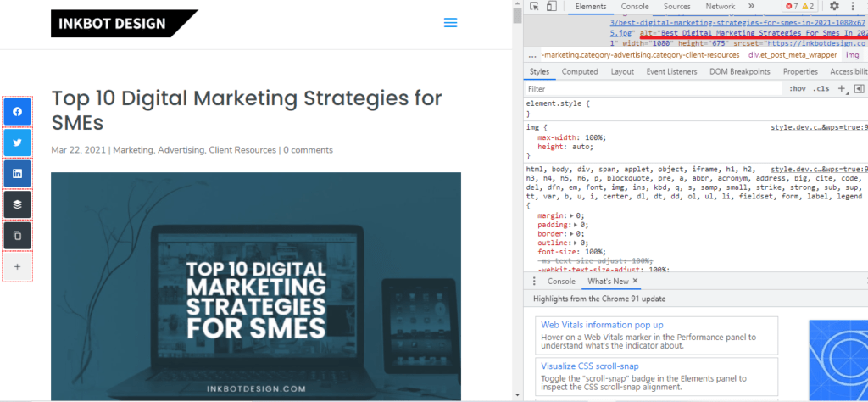This screenshot has height=402, width=868.
Task: Show more DevTools panels with the » chevron
Action: coord(751,6)
